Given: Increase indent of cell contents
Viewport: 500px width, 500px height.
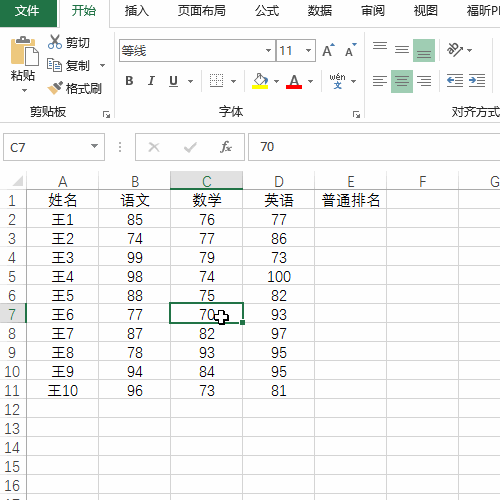Looking at the screenshot, I should 477,81.
